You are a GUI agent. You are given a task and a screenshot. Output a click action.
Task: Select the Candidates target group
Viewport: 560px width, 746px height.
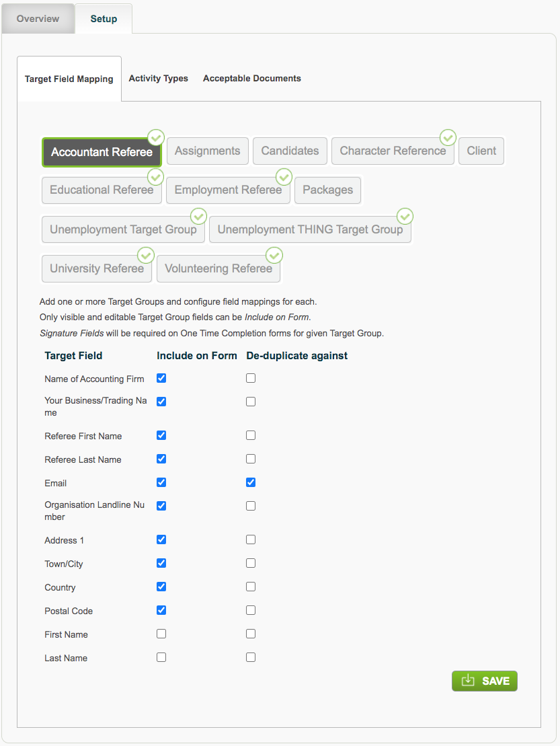coord(290,151)
